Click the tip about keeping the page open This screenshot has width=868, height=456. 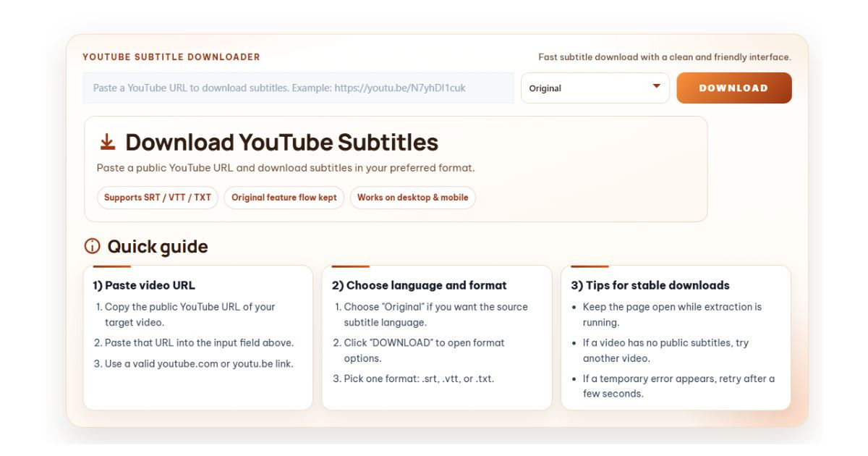pos(672,315)
